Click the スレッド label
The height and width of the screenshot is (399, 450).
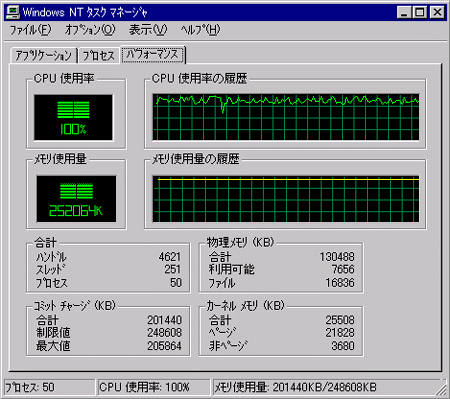50,269
